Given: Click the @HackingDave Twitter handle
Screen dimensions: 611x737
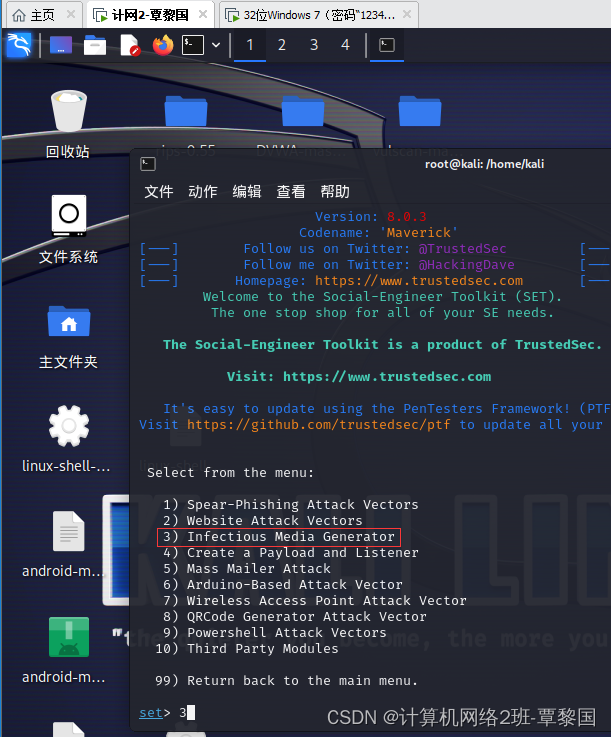Looking at the screenshot, I should tap(466, 265).
